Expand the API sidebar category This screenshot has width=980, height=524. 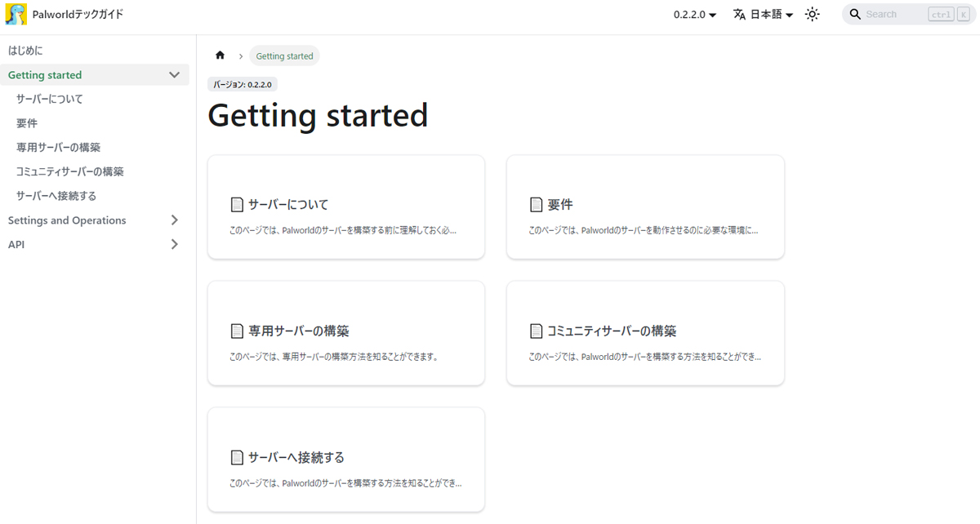(174, 244)
